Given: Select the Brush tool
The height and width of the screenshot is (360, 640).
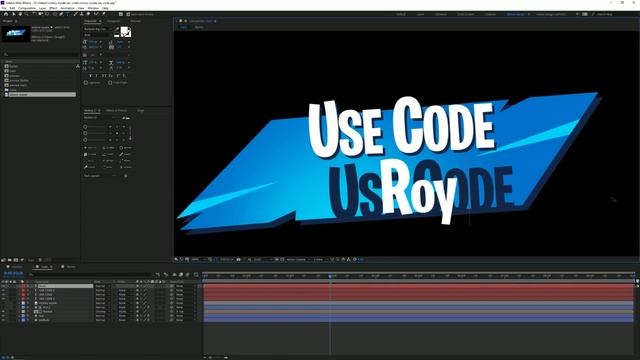Looking at the screenshot, I should pos(75,14).
